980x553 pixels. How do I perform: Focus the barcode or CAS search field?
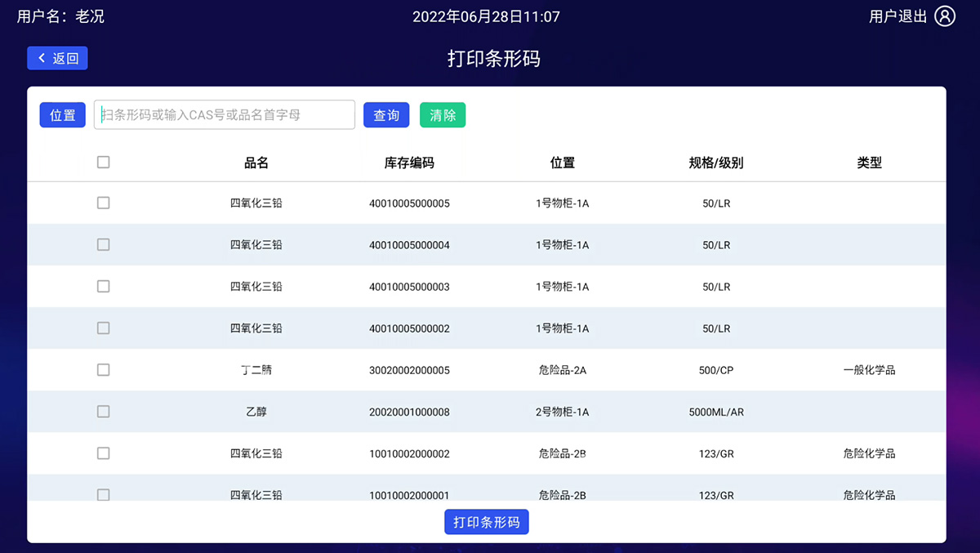coord(225,115)
